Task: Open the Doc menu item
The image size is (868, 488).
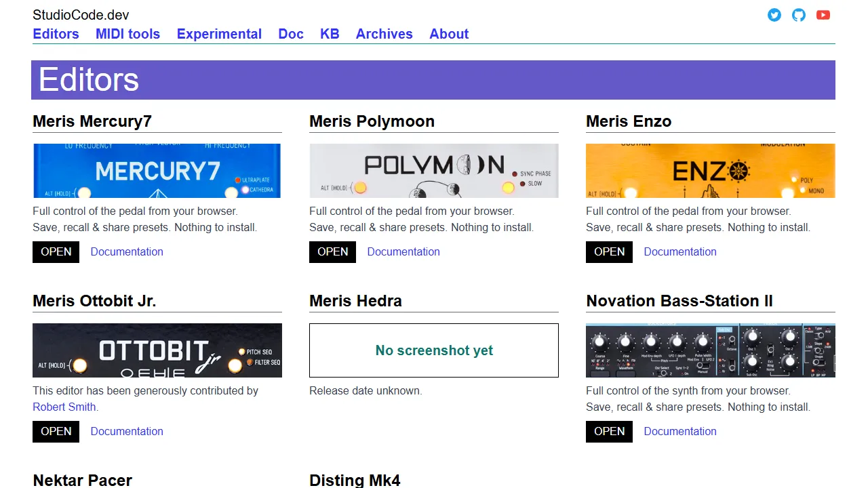Action: point(290,34)
